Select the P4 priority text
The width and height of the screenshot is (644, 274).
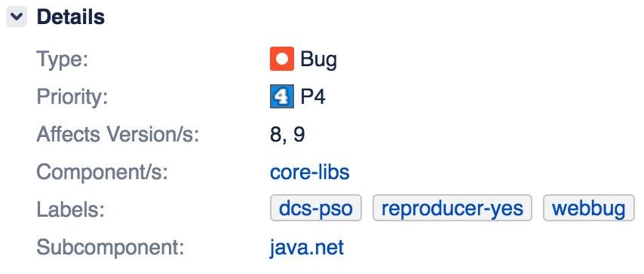click(313, 97)
